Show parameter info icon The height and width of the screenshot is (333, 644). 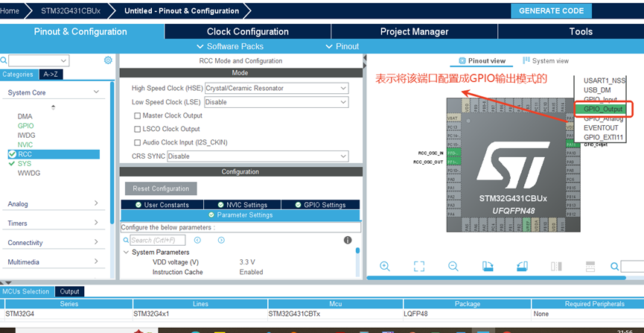348,240
